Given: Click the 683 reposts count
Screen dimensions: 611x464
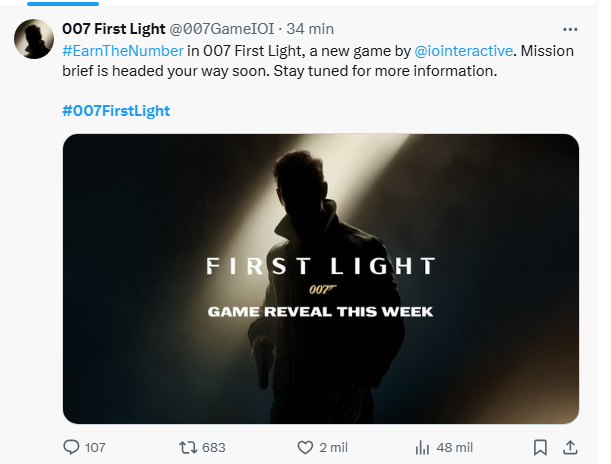Looking at the screenshot, I should point(214,448).
